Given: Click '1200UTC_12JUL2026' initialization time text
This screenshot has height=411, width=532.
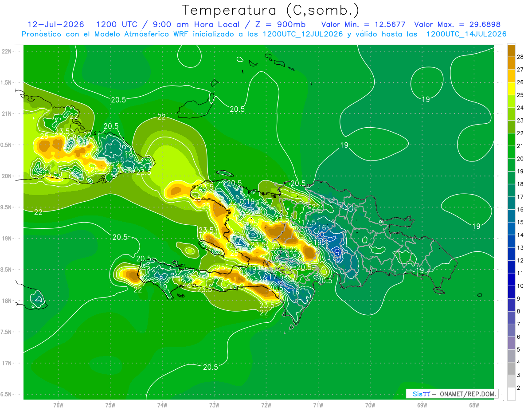Looking at the screenshot, I should 302,34.
